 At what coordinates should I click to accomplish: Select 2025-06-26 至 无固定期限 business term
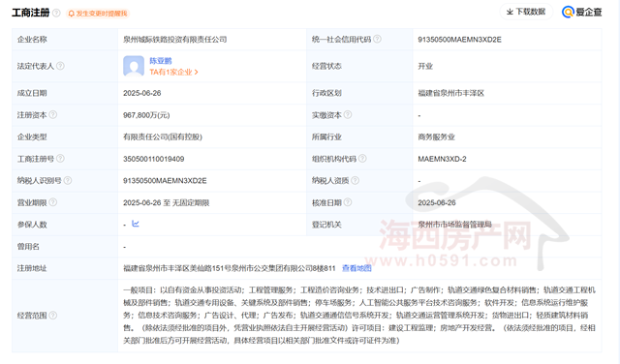[166, 202]
